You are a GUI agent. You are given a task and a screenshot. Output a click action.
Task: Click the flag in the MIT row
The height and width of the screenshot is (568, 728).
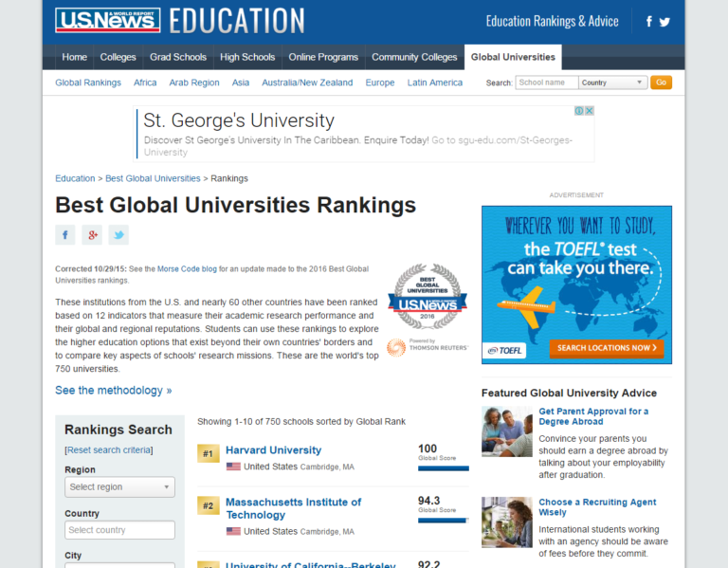[x=233, y=531]
